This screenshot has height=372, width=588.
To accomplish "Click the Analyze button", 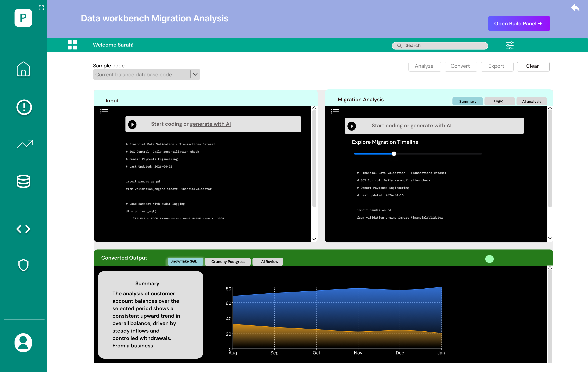I will (425, 66).
